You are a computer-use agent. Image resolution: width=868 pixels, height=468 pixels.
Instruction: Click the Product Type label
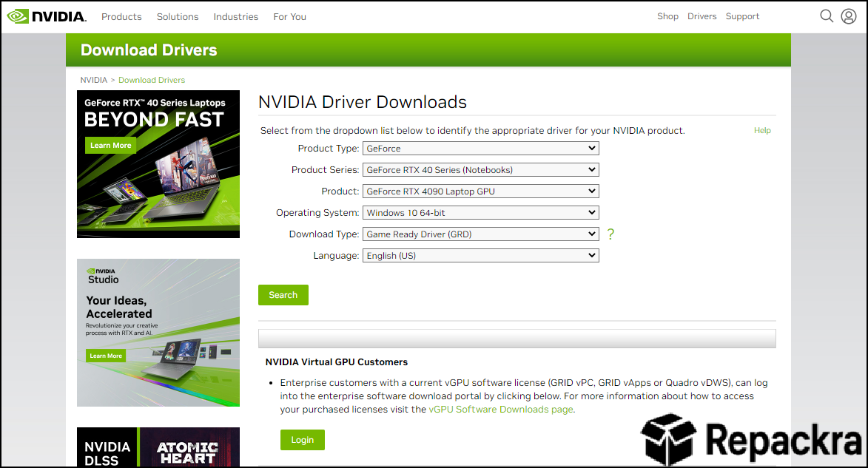[x=329, y=149]
